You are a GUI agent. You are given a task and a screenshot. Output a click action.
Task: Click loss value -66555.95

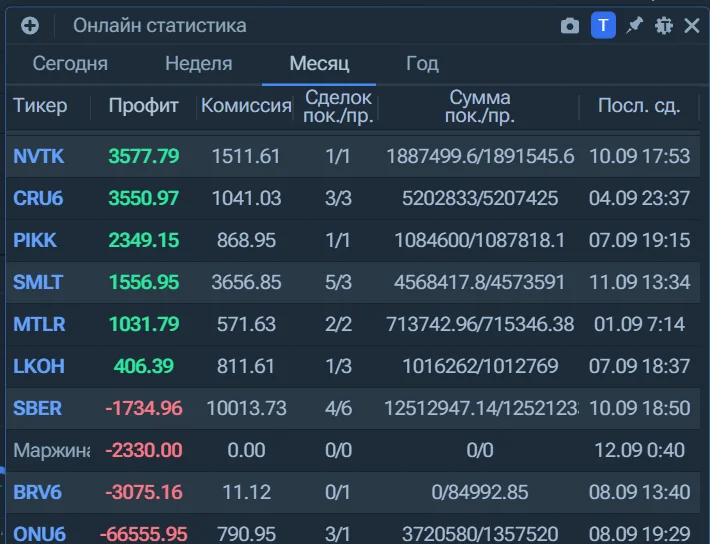pyautogui.click(x=144, y=534)
